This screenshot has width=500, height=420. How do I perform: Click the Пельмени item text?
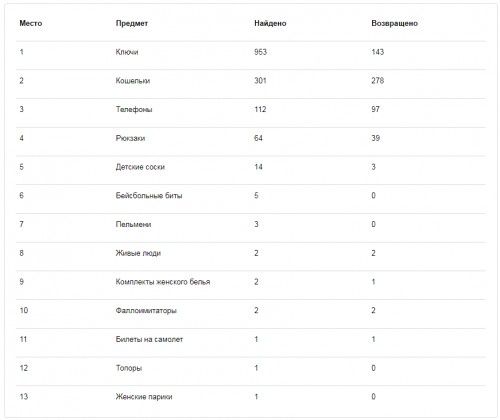[133, 224]
